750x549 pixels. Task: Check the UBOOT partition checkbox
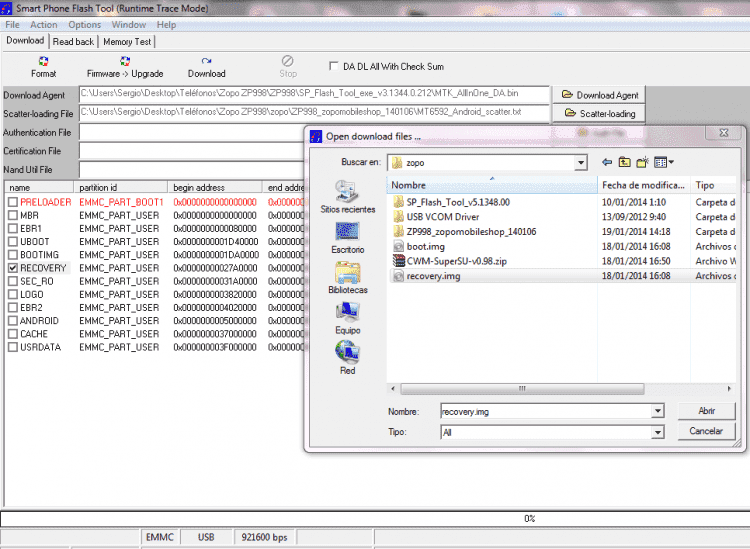(x=13, y=242)
